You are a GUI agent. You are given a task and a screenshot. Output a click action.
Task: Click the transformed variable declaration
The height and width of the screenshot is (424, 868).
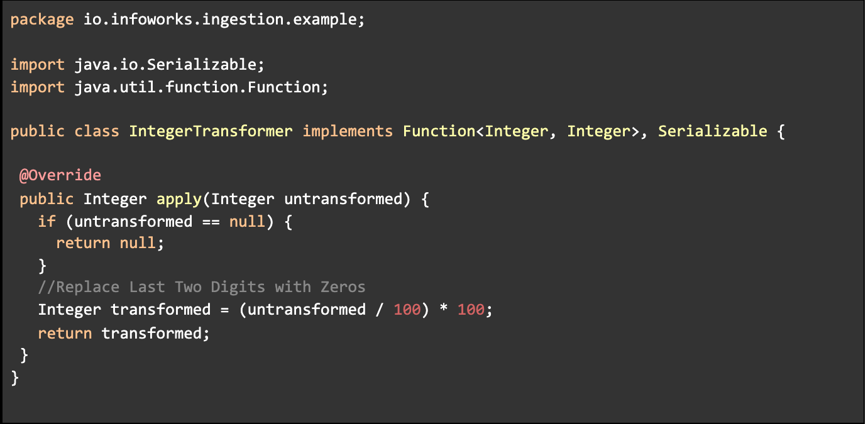(160, 310)
